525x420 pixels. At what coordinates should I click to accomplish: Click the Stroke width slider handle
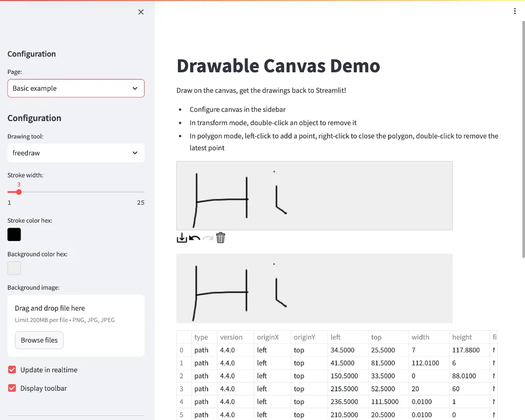[x=19, y=192]
